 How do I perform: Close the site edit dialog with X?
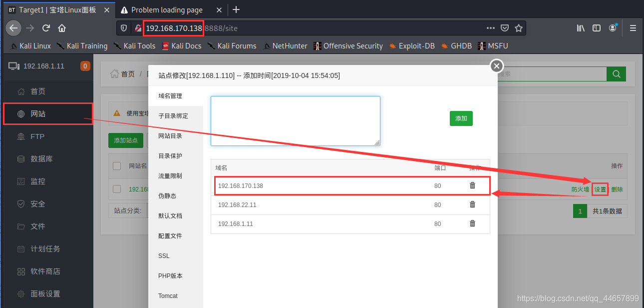pyautogui.click(x=496, y=66)
